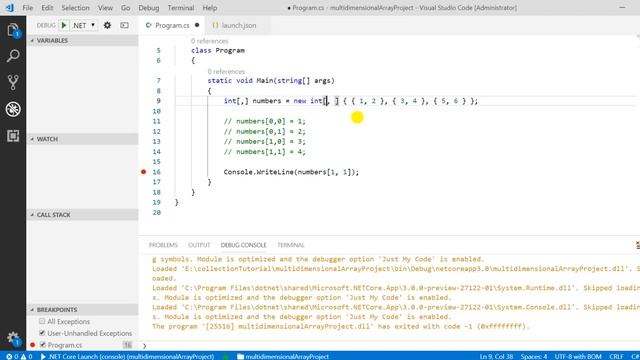Switch to the OUTPUT panel tab
The height and width of the screenshot is (360, 640).
click(x=199, y=245)
